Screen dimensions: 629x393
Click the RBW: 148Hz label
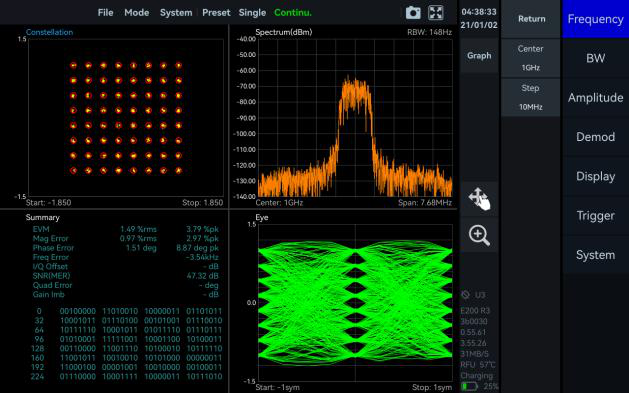(x=429, y=32)
